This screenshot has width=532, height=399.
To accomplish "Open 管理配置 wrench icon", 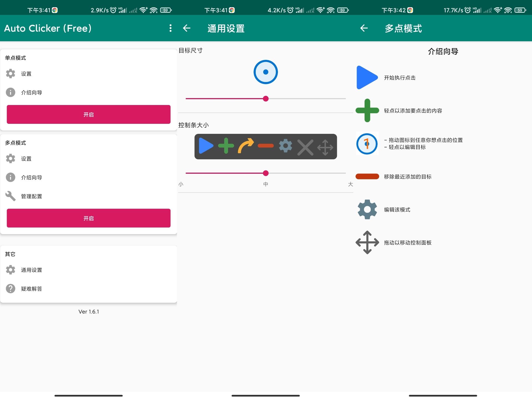I will [11, 196].
